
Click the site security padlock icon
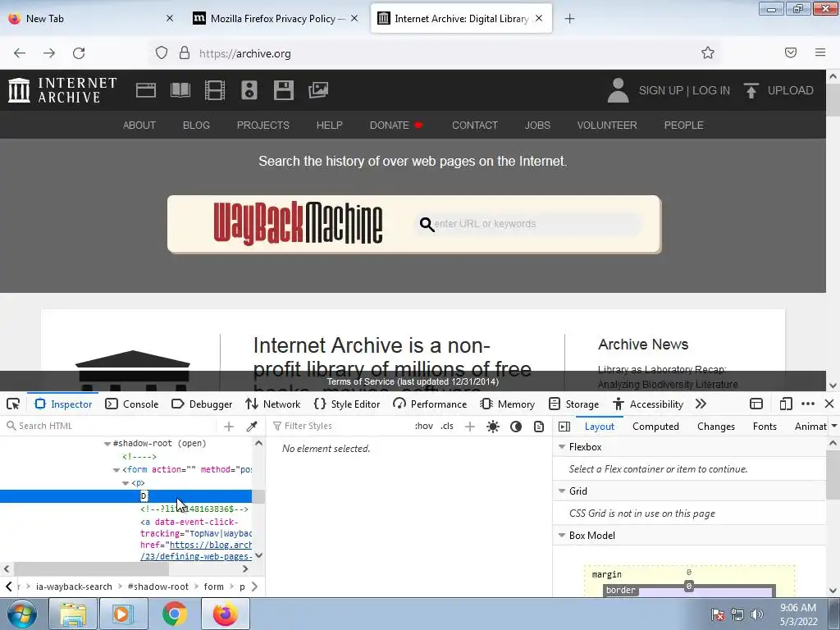click(185, 53)
